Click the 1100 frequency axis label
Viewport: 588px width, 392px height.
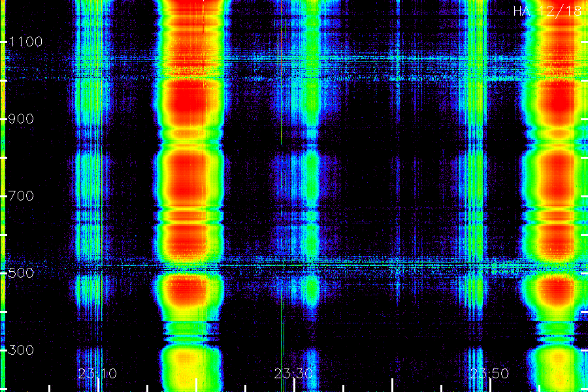coord(25,42)
